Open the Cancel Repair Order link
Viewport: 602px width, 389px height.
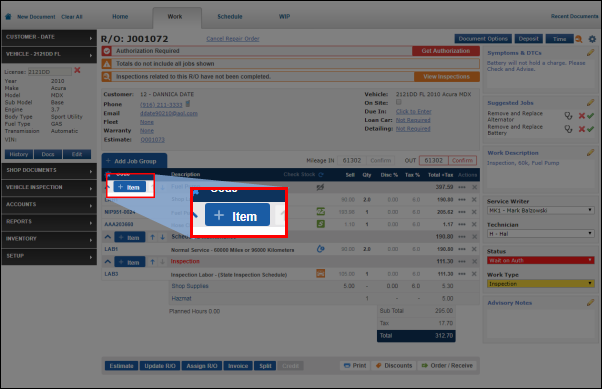tap(233, 39)
